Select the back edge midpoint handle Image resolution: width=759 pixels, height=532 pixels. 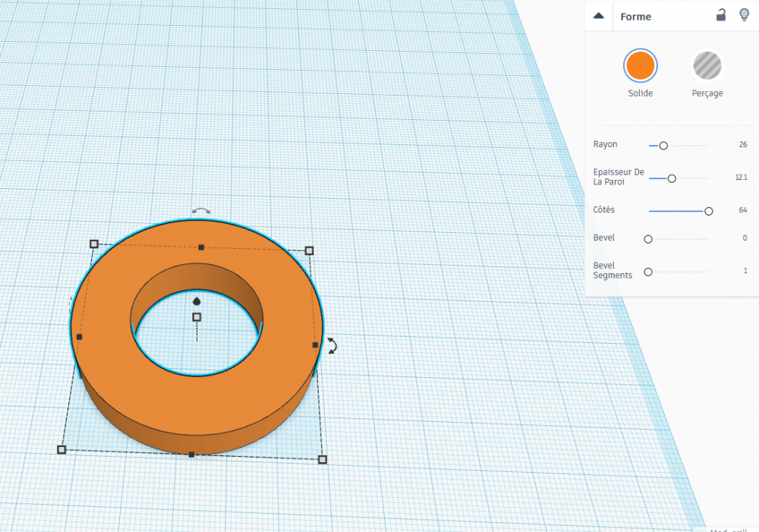click(x=201, y=247)
